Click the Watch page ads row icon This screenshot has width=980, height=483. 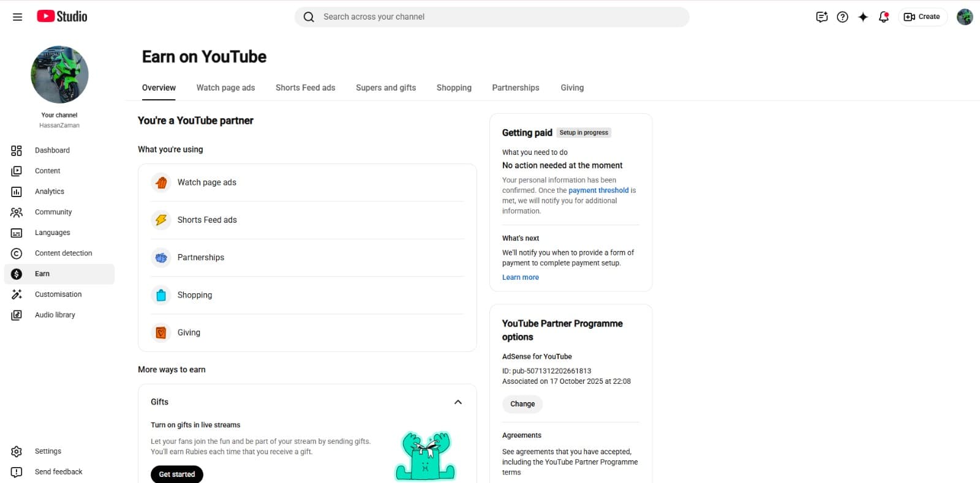pyautogui.click(x=161, y=182)
